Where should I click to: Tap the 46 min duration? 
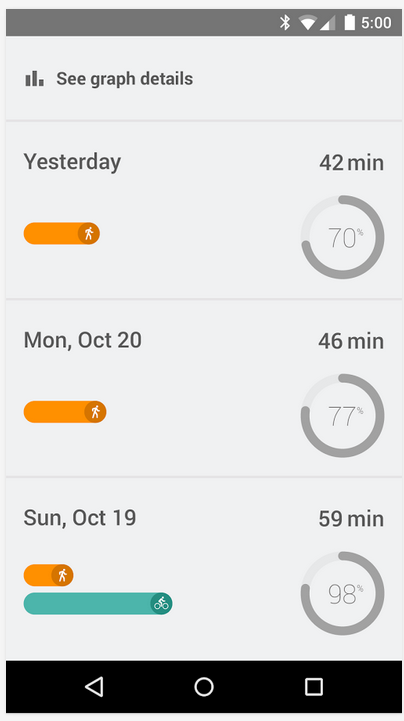click(351, 341)
